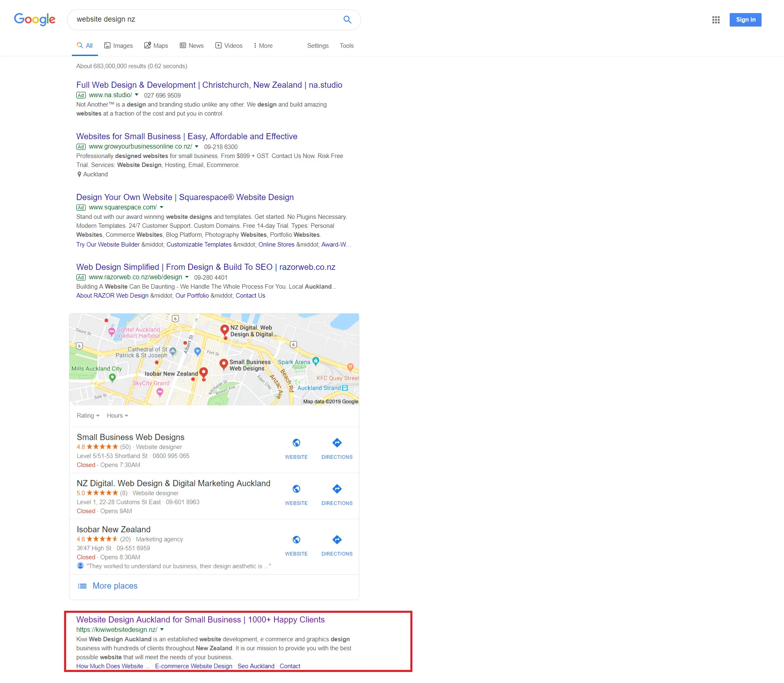Click the blue search magnifier icon

tap(347, 20)
